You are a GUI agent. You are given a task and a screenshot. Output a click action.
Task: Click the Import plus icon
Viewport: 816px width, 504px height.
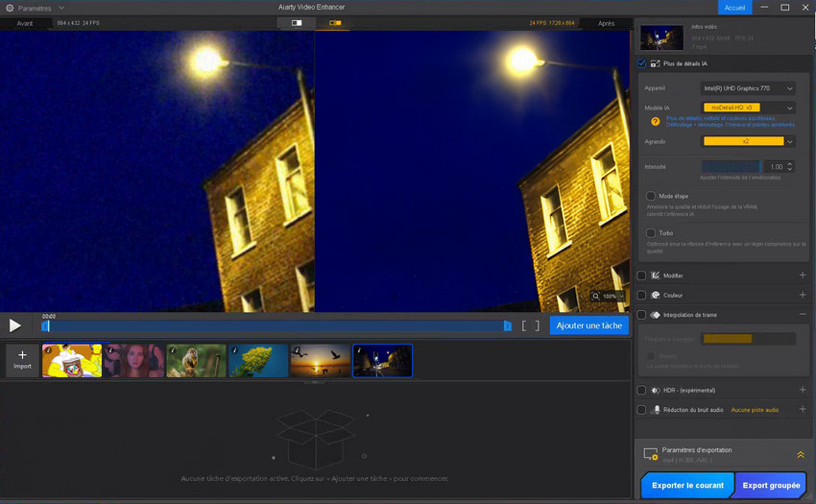pos(22,354)
